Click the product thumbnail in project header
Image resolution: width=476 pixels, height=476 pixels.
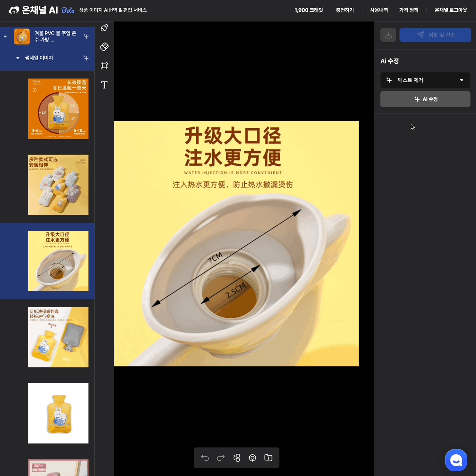coord(22,36)
